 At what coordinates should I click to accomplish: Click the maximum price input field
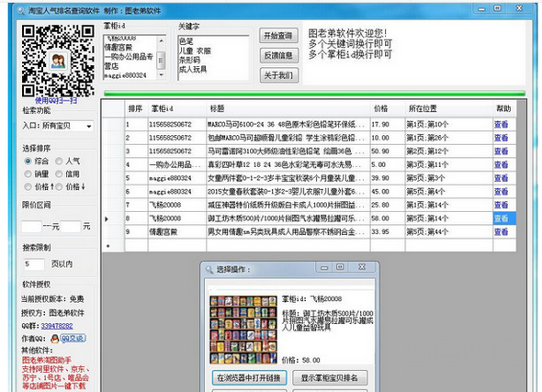pyautogui.click(x=71, y=227)
